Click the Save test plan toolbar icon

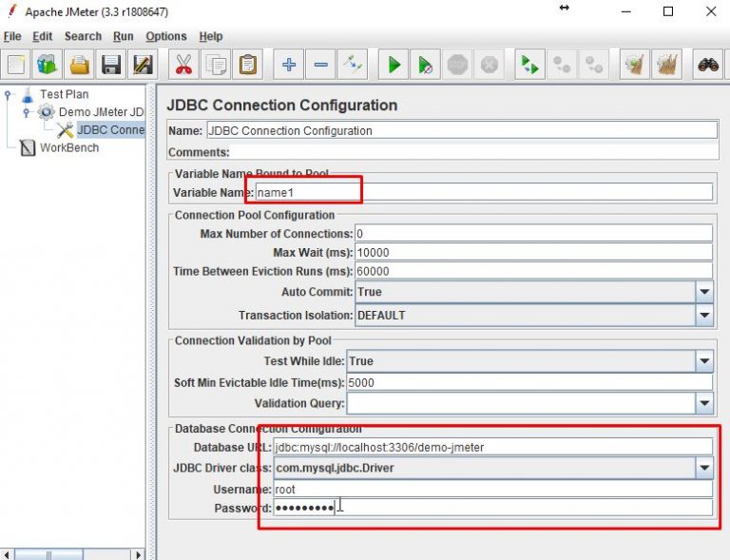tap(111, 66)
